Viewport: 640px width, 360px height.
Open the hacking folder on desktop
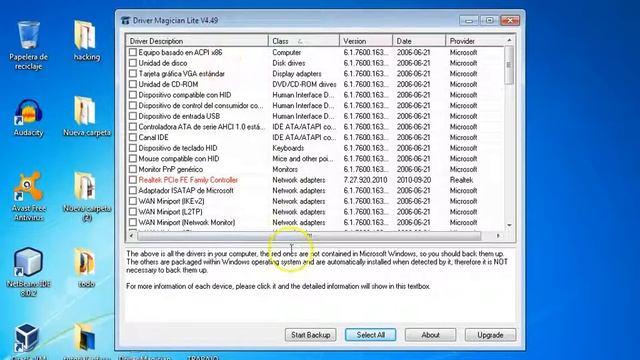coord(87,41)
